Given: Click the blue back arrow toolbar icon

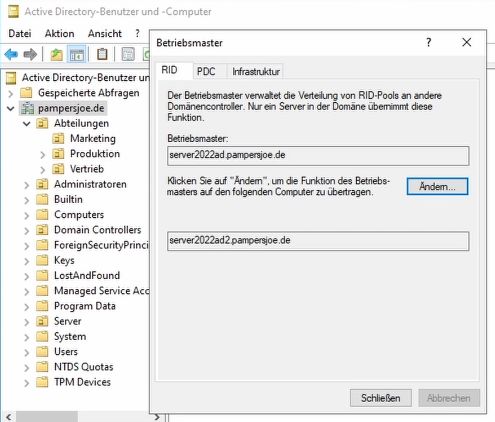Looking at the screenshot, I should [11, 54].
